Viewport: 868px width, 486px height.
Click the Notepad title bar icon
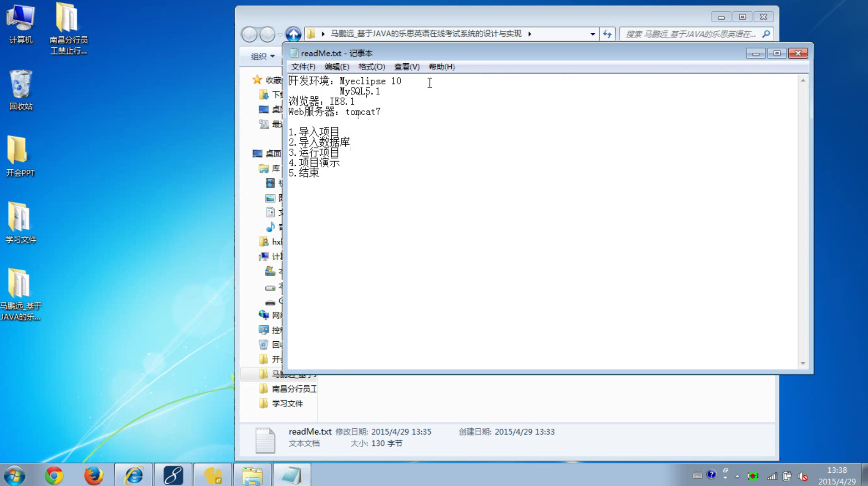[x=294, y=53]
